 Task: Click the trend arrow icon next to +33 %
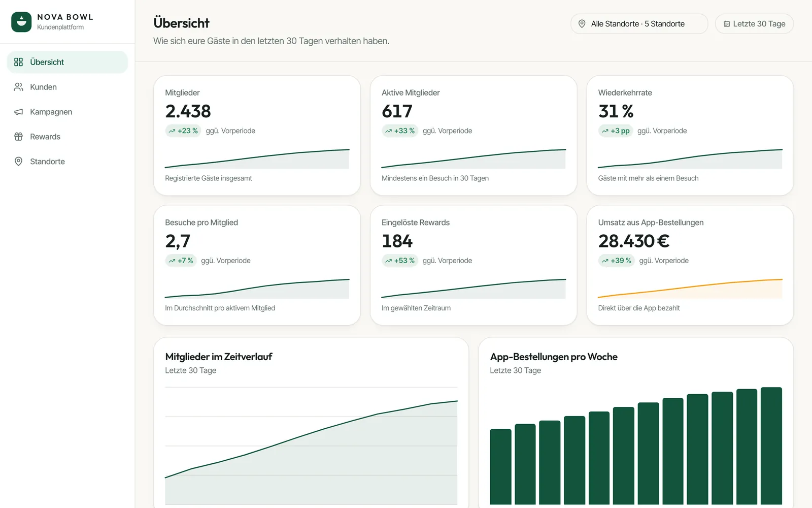point(389,131)
